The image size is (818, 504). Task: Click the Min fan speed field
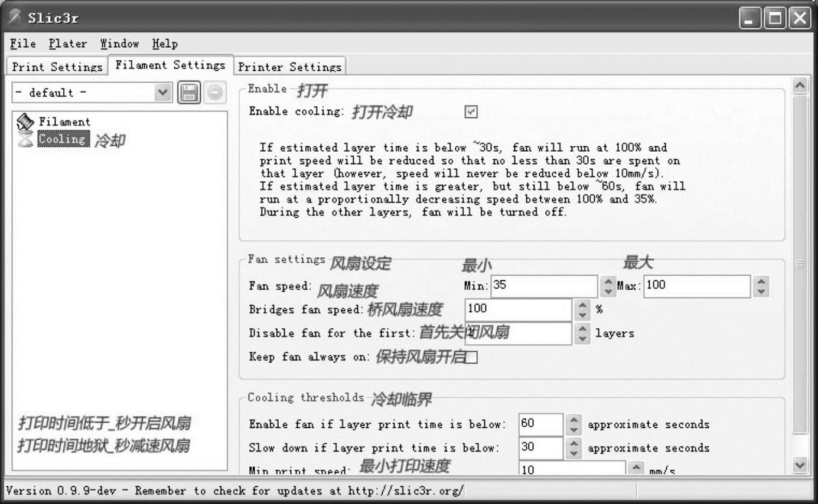tap(545, 286)
